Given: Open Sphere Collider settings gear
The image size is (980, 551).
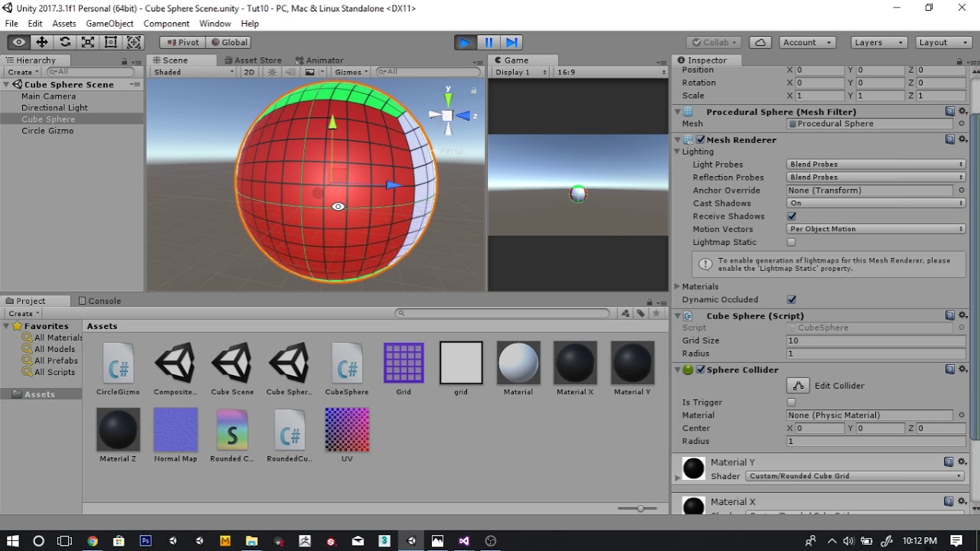Looking at the screenshot, I should click(x=962, y=370).
